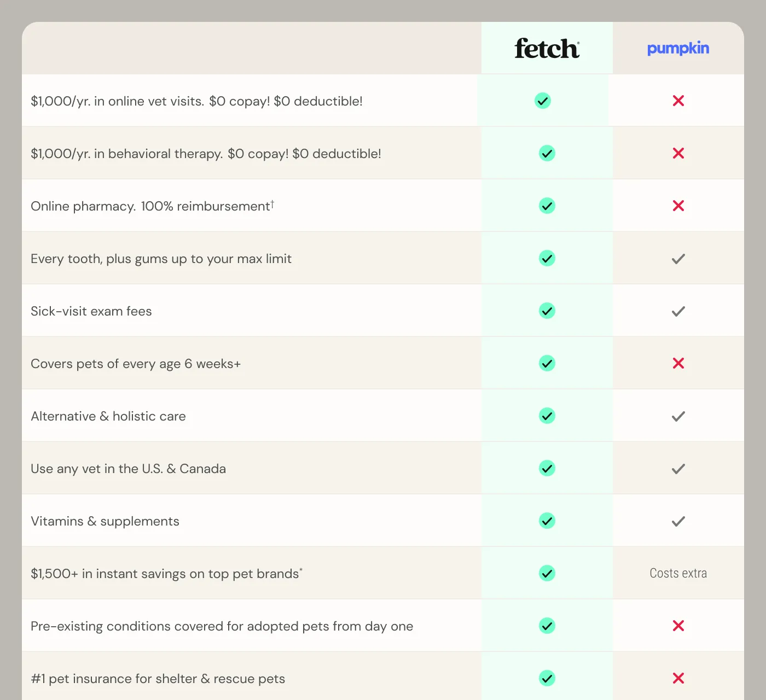766x700 pixels.
Task: Click pumpkin red X for covers pets every age
Action: point(678,363)
